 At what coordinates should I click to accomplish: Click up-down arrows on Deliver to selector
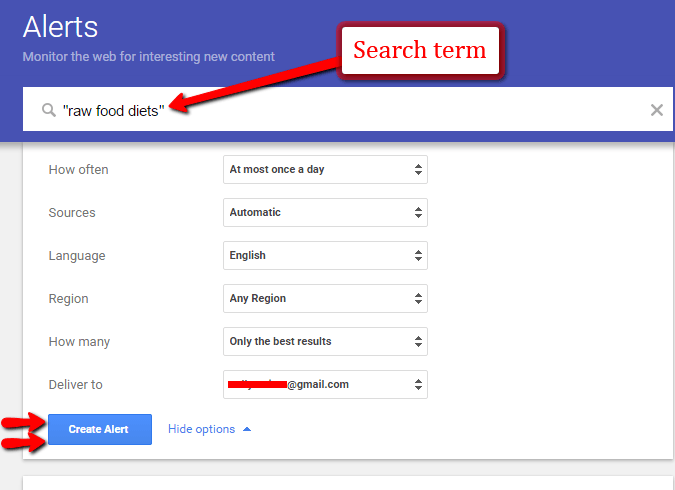click(418, 385)
